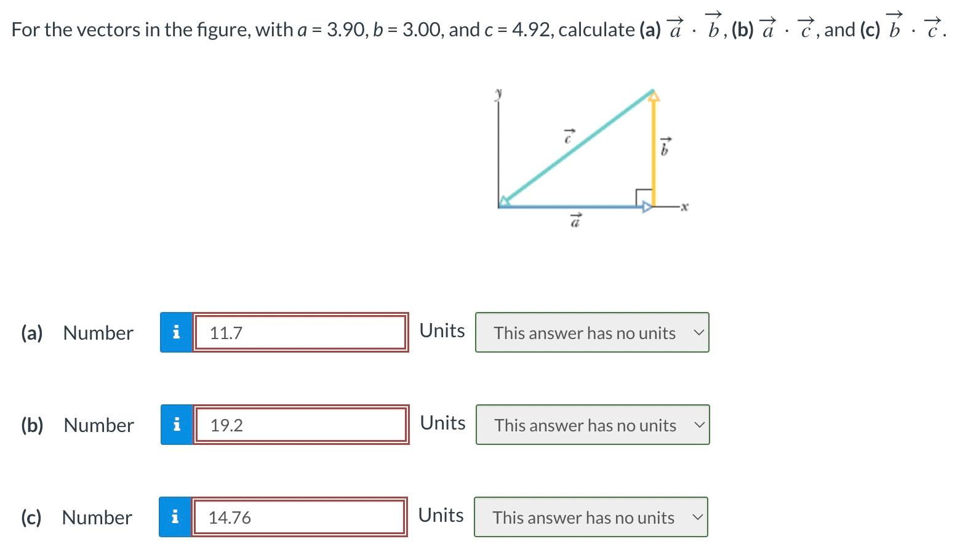
Task: Click the (a) Number row label
Action: pyautogui.click(x=76, y=333)
